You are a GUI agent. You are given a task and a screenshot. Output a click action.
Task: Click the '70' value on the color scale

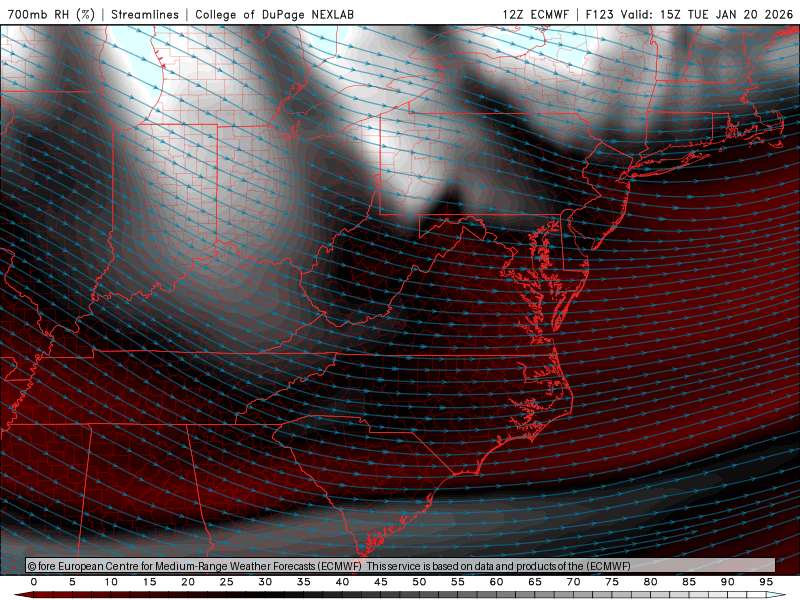pyautogui.click(x=573, y=582)
